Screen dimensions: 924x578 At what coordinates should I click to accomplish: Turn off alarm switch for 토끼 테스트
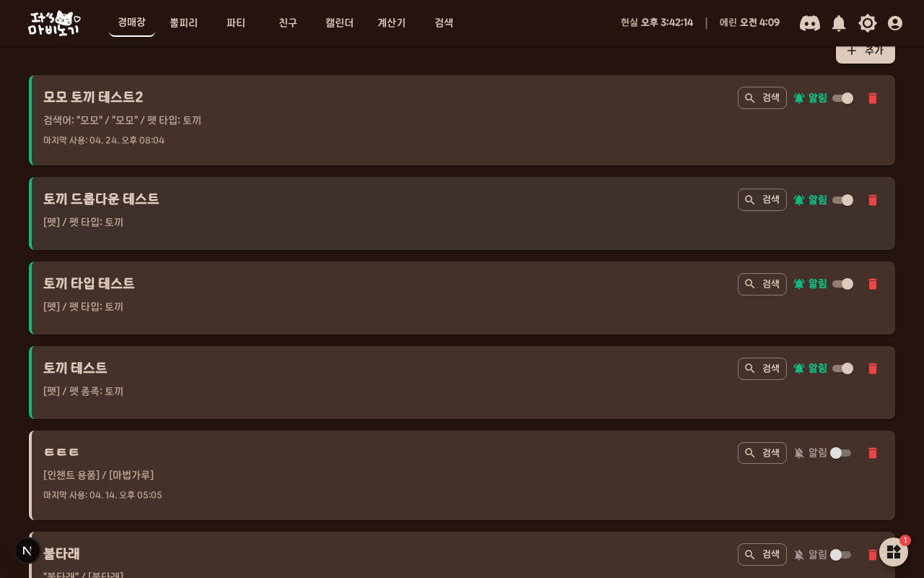coord(842,368)
